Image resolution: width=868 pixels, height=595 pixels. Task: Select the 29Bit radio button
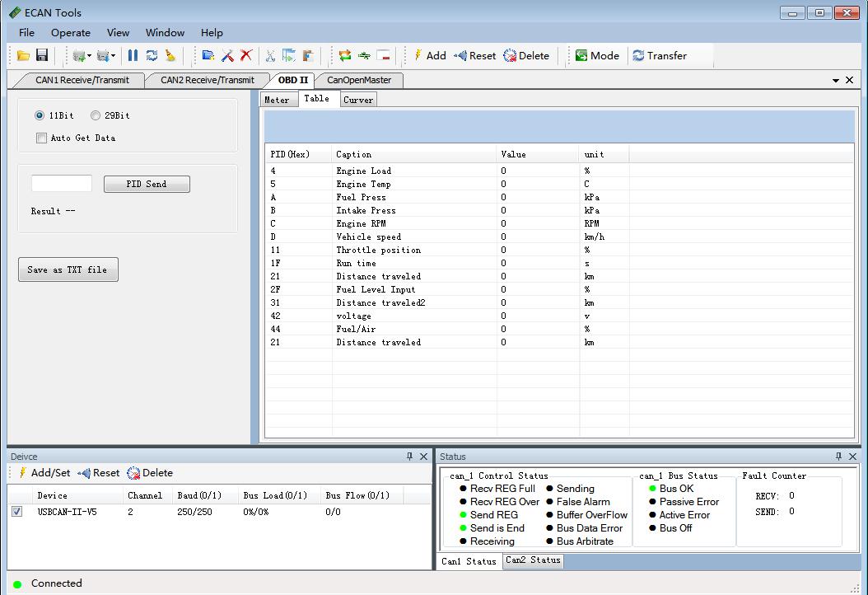tap(96, 116)
